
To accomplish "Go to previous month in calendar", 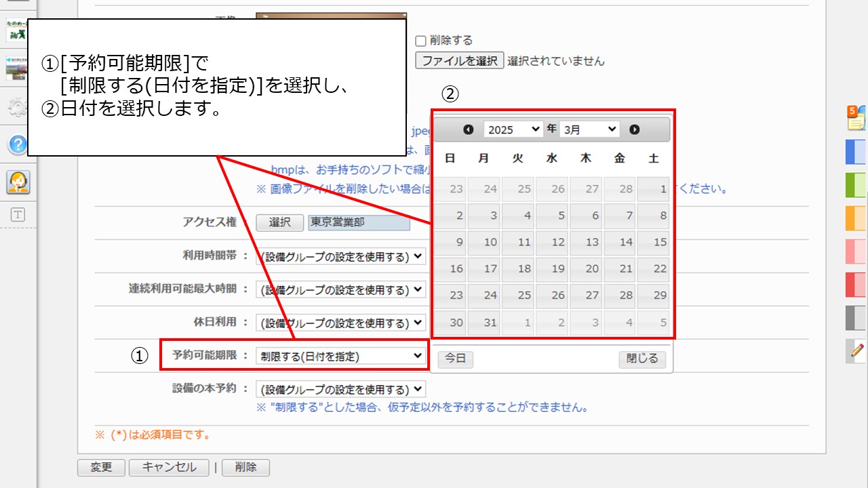I will [x=468, y=129].
